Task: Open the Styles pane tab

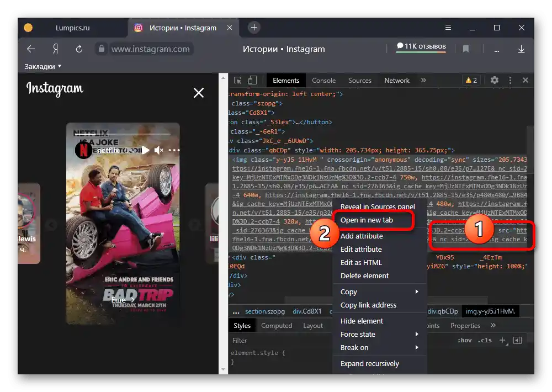Action: tap(242, 326)
